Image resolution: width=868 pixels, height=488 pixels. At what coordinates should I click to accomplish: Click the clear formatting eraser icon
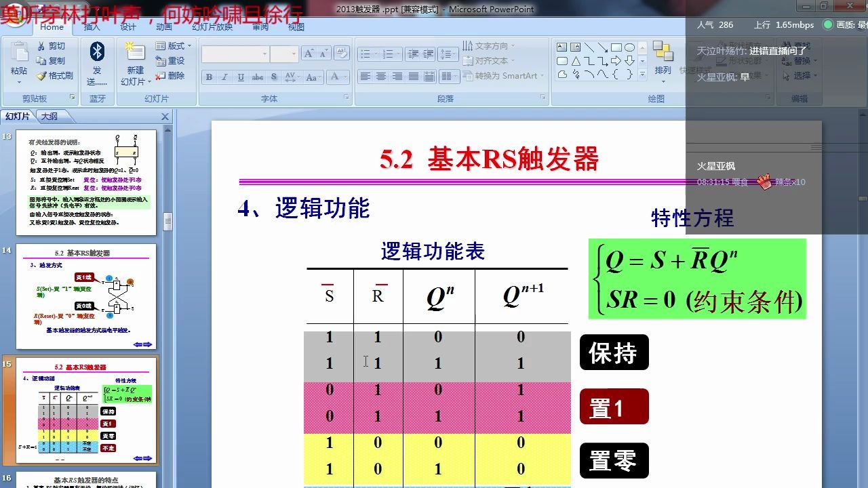(x=342, y=54)
